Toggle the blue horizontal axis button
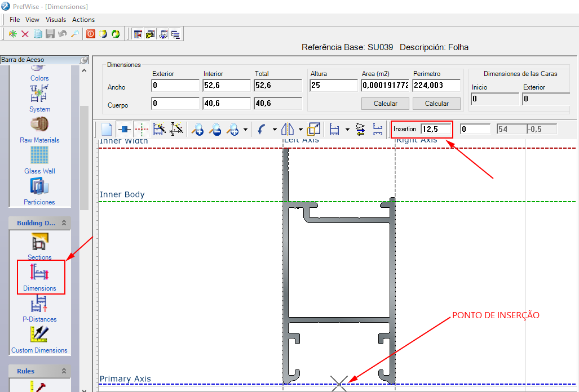579x392 pixels. (x=124, y=129)
